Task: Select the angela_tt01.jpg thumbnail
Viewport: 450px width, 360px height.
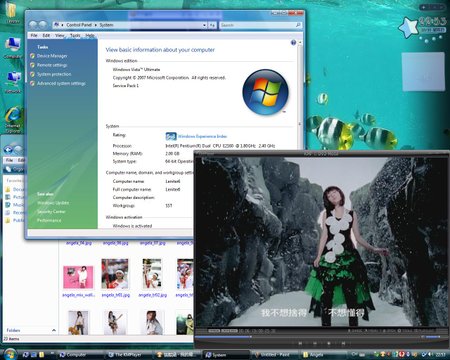Action: click(115, 274)
